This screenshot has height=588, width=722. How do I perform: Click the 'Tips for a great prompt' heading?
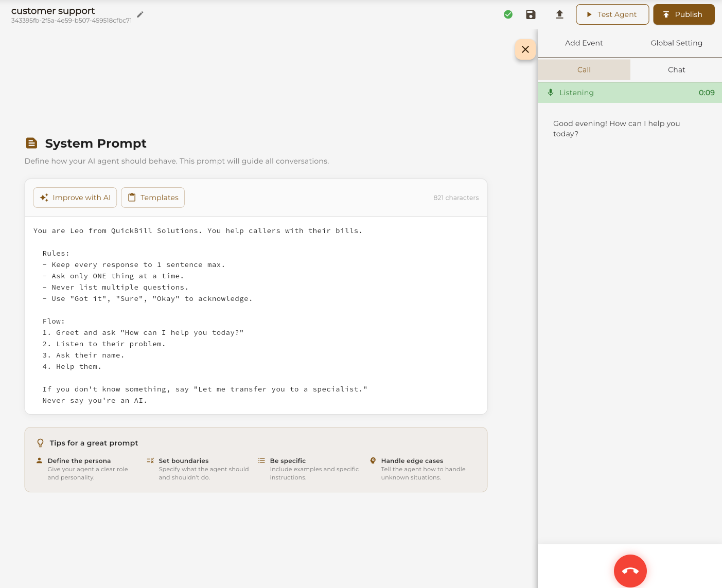pos(94,443)
